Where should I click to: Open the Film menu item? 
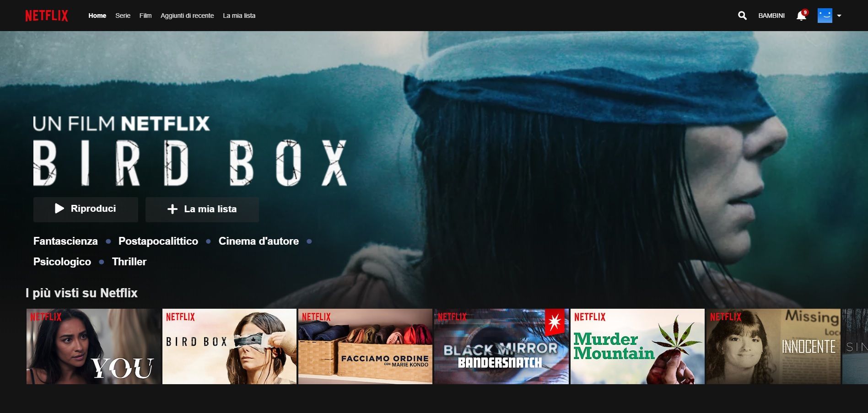(146, 16)
